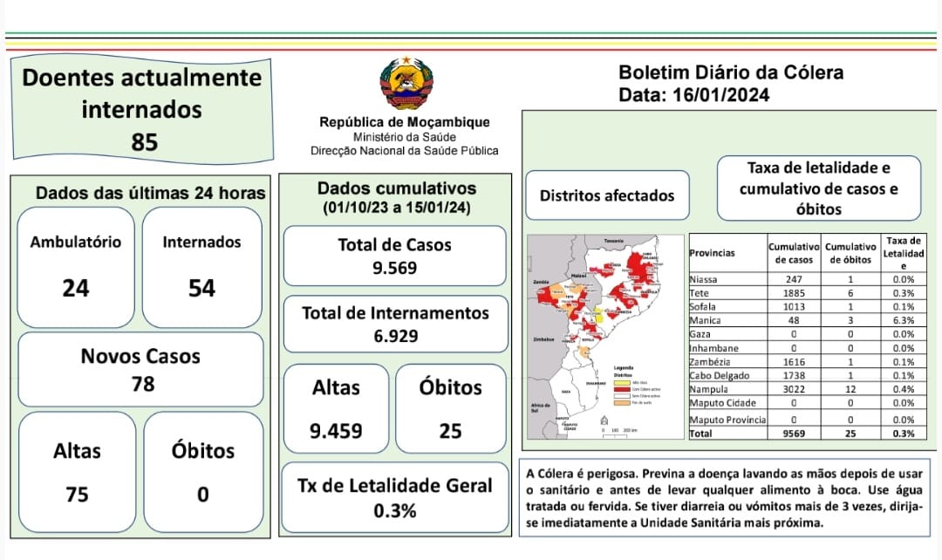Click the Cabo Delgado cases value 1738
The width and height of the screenshot is (942, 560).
coord(794,376)
